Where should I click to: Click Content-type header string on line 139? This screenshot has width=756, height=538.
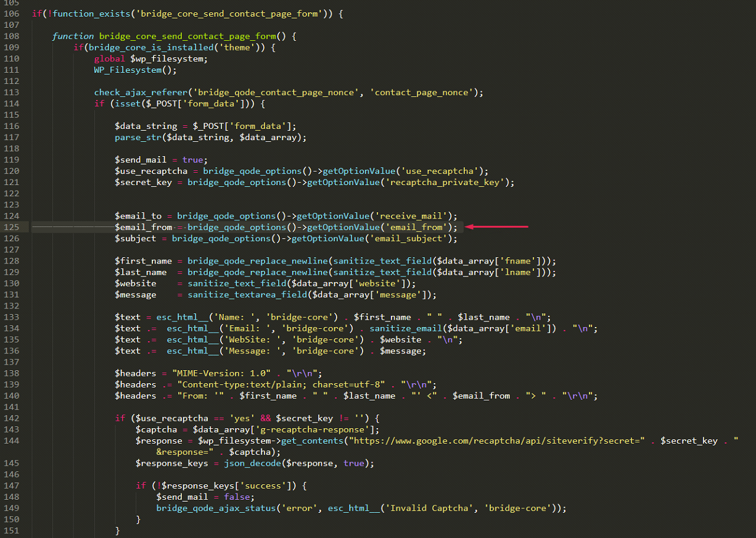281,384
